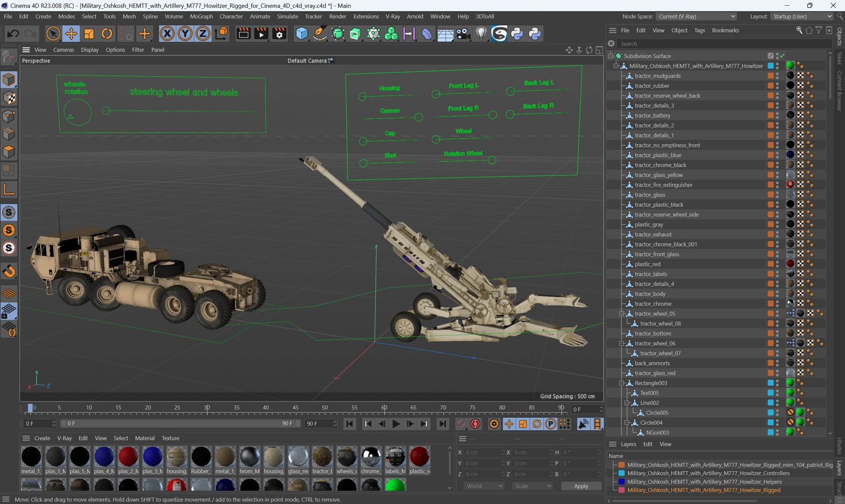Switch to Polygons mode

(9, 152)
